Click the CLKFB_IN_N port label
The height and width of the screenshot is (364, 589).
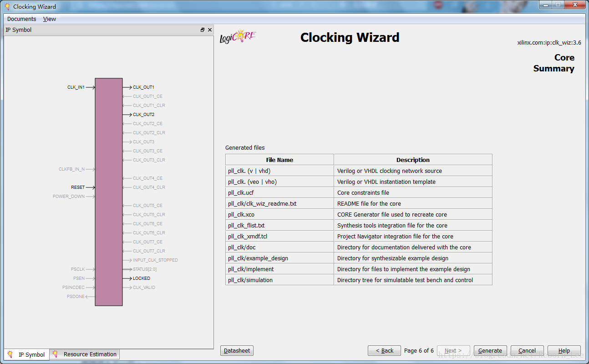(x=72, y=169)
